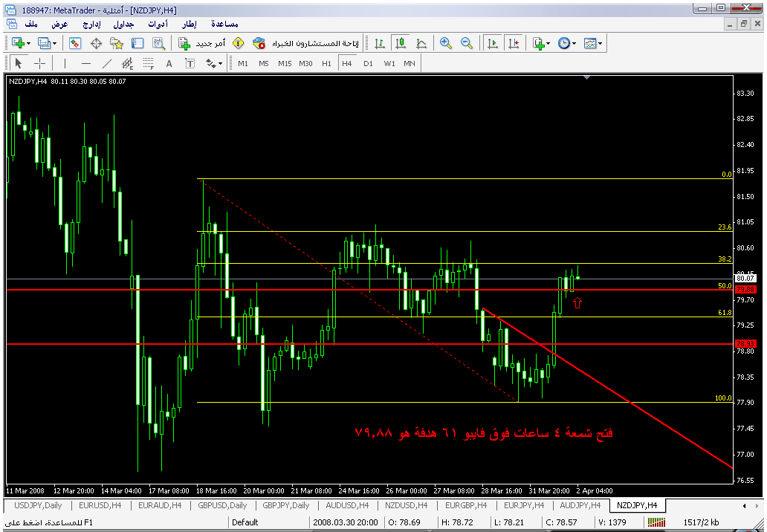767x532 pixels.
Task: Switch timeframe to W1
Action: pyautogui.click(x=389, y=64)
